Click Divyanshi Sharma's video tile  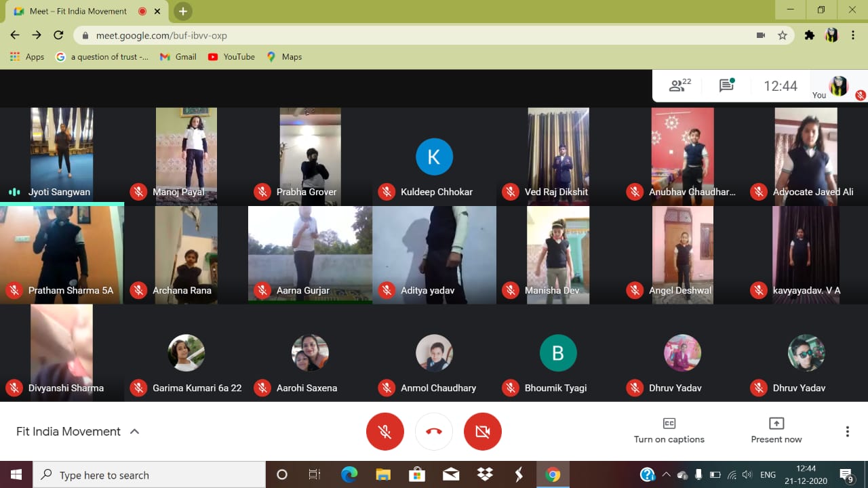(62, 352)
